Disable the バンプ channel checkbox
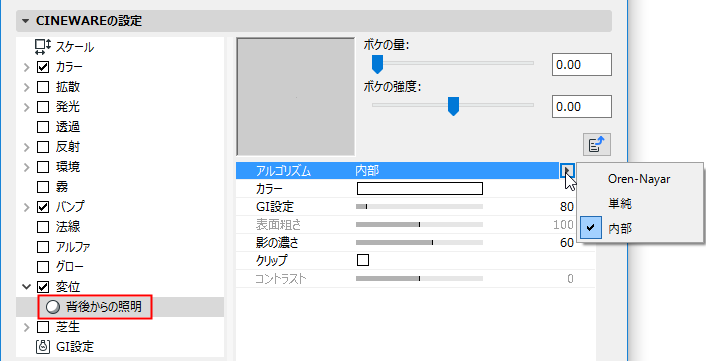Image resolution: width=706 pixels, height=361 pixels. (x=43, y=207)
